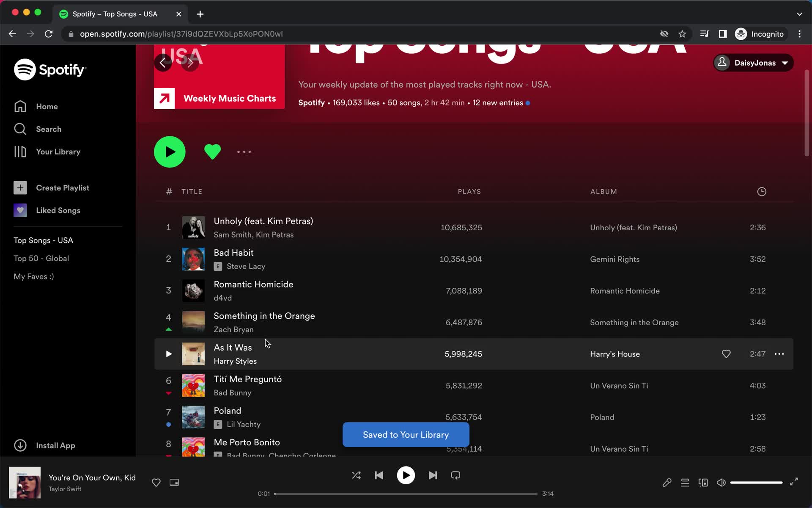Click the PLAYS column header
812x508 pixels.
[x=469, y=192]
